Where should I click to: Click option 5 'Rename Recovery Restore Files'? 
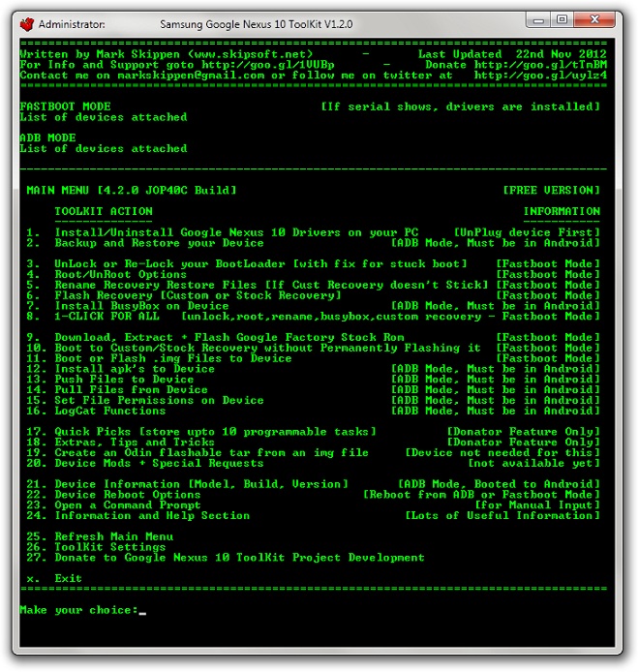258,285
